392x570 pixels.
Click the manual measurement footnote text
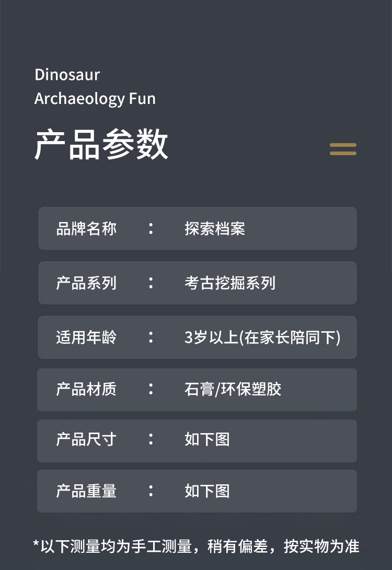196,546
